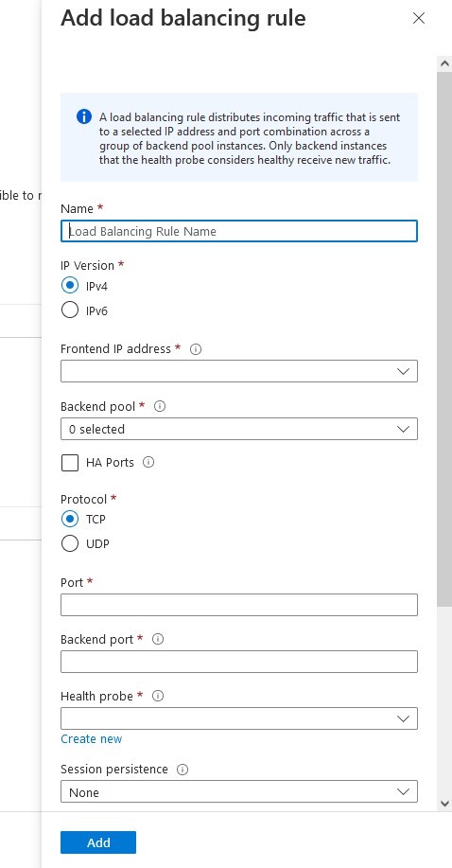Focus the Load Balancing Rule Name field
The image size is (452, 868).
239,231
